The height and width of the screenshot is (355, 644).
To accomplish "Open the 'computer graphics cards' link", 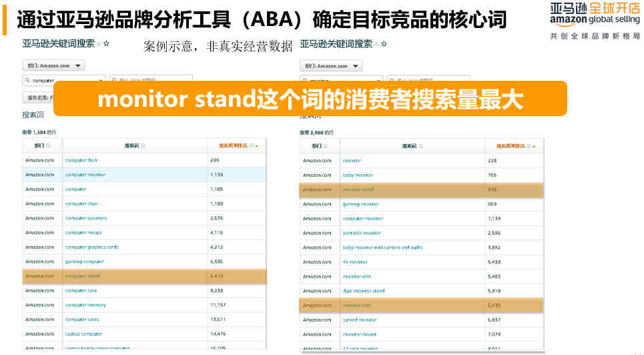I will [x=91, y=247].
